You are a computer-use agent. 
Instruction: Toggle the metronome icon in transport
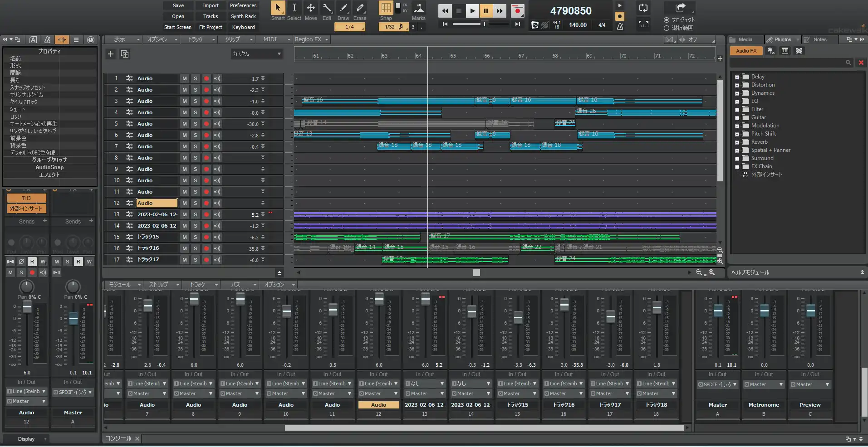point(620,26)
